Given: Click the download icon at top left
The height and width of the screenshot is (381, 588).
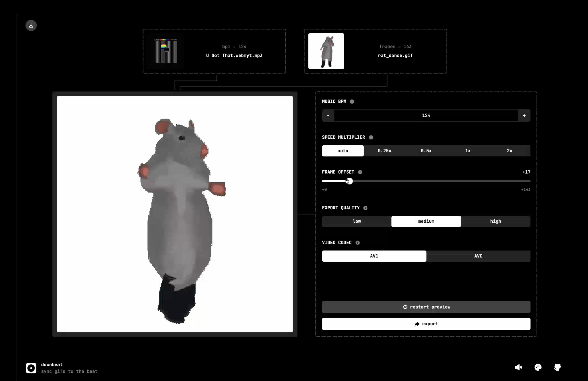Looking at the screenshot, I should (31, 25).
